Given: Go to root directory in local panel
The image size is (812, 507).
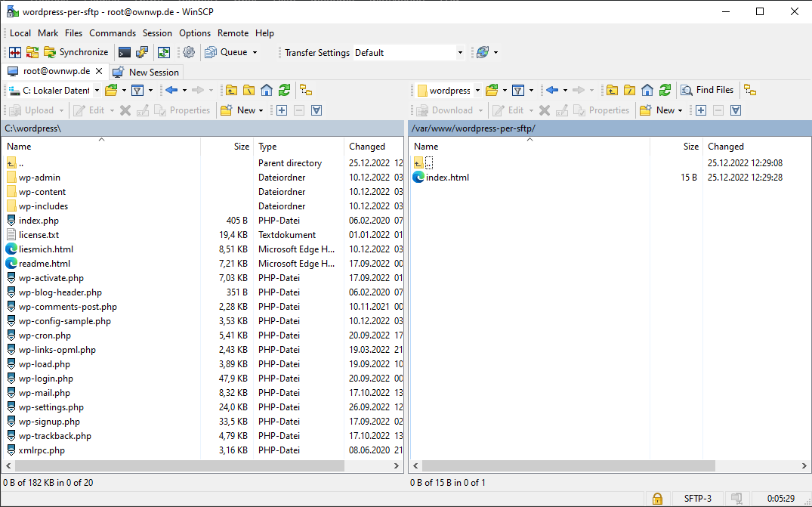Looking at the screenshot, I should (x=249, y=90).
